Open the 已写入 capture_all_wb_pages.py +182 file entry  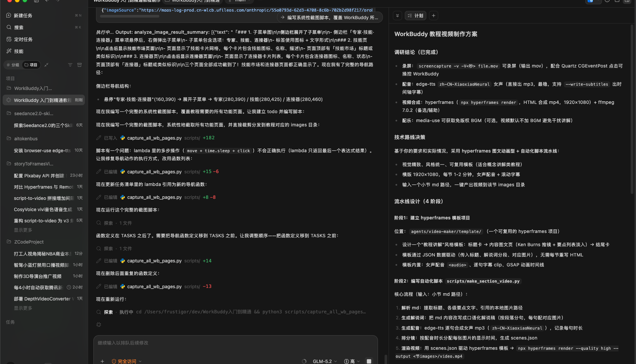pyautogui.click(x=155, y=138)
